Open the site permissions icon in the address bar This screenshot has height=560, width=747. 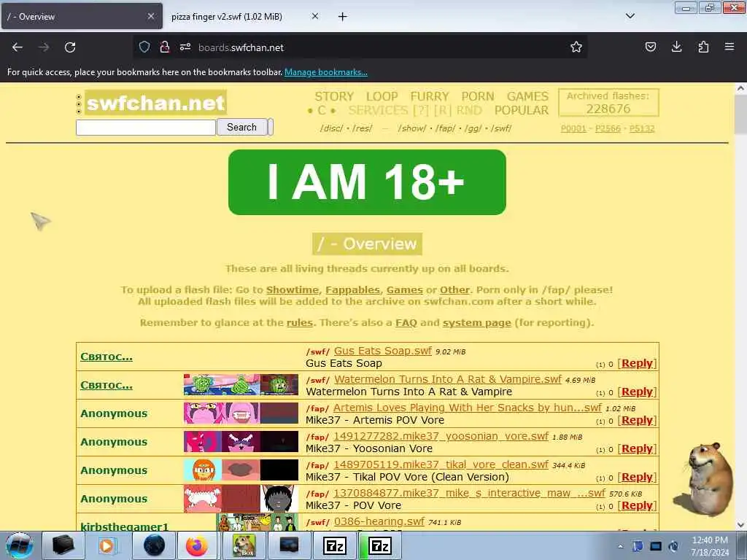pos(185,47)
